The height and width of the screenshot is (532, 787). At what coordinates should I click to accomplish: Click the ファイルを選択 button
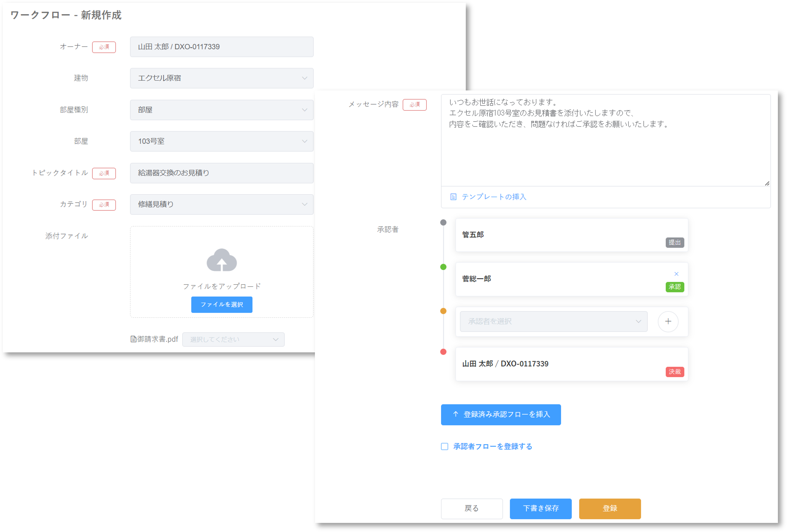(x=222, y=305)
